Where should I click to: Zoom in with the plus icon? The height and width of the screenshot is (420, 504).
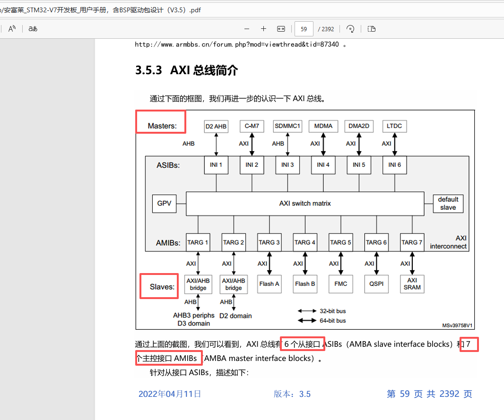263,29
